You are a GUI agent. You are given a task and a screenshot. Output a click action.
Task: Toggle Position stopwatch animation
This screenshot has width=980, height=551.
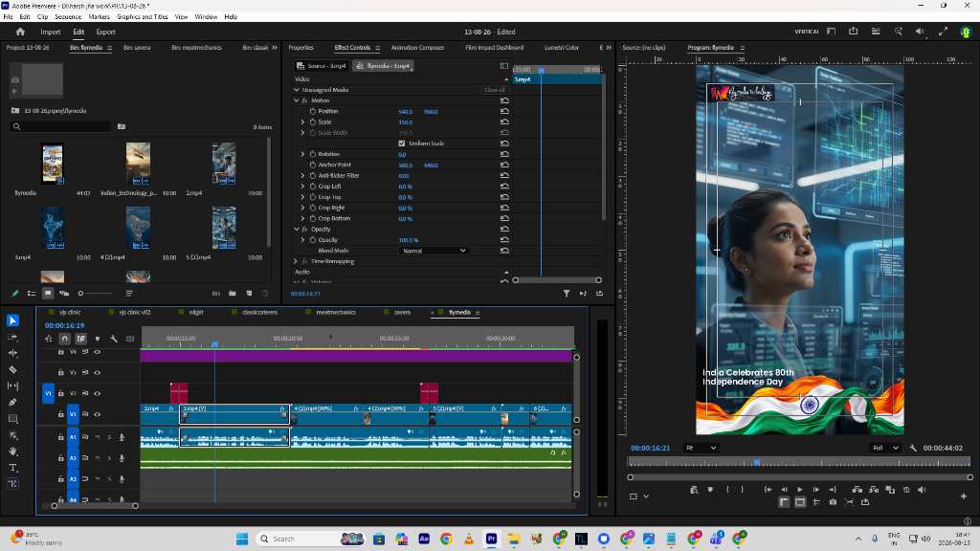313,111
